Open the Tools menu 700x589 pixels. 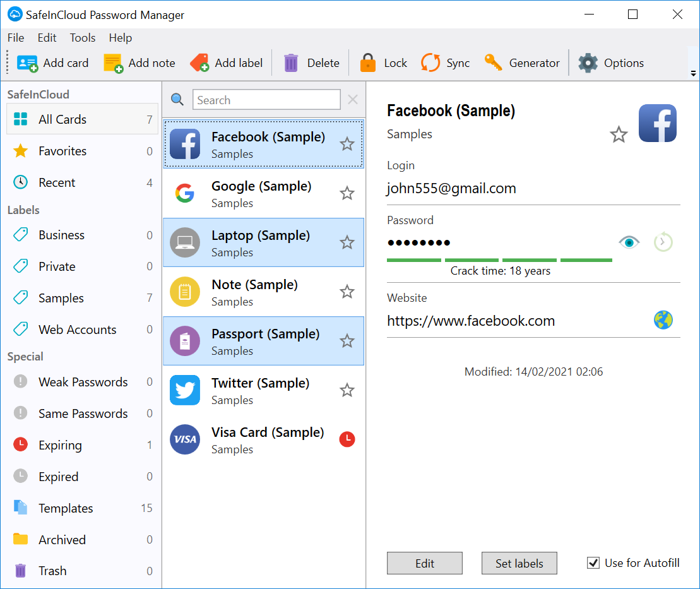coord(83,38)
